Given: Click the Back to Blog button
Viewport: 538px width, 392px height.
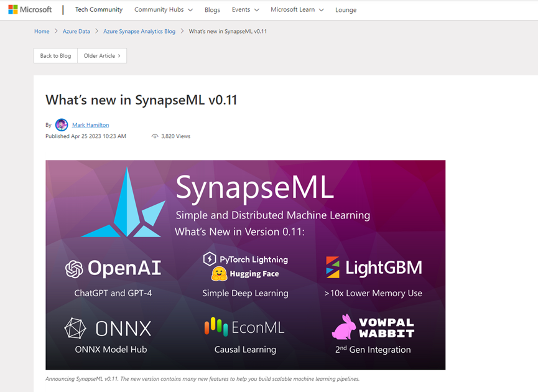Looking at the screenshot, I should (55, 55).
